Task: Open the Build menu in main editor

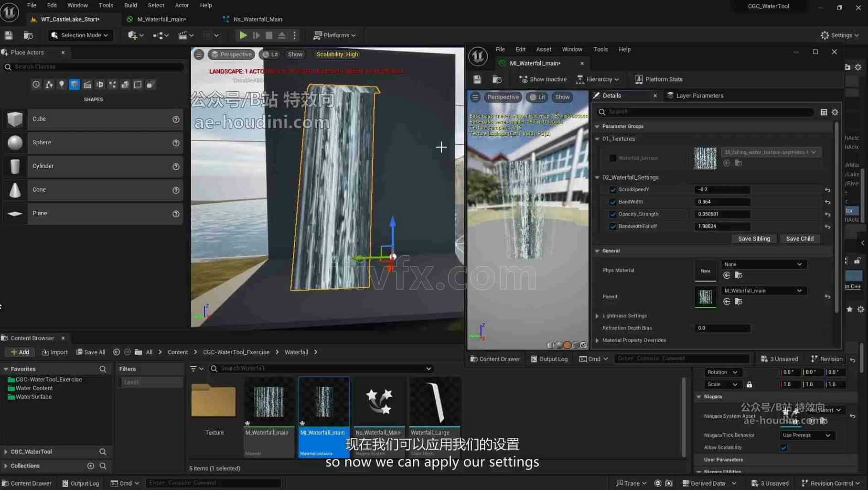Action: point(130,5)
